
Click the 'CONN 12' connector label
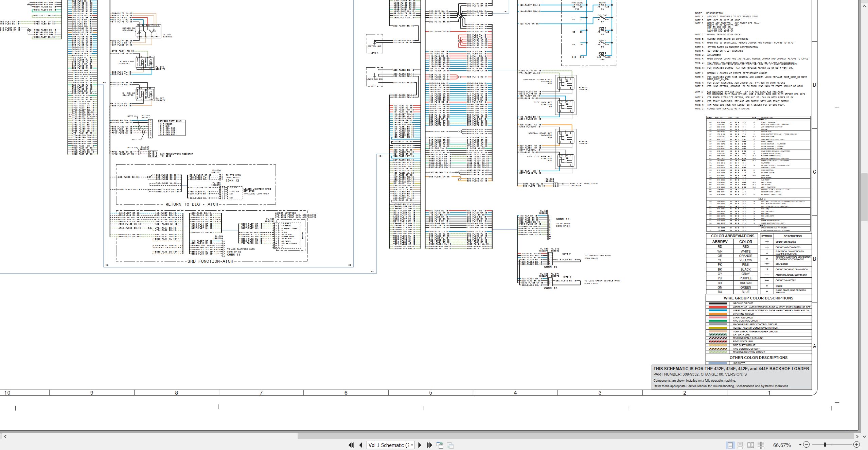(x=232, y=180)
